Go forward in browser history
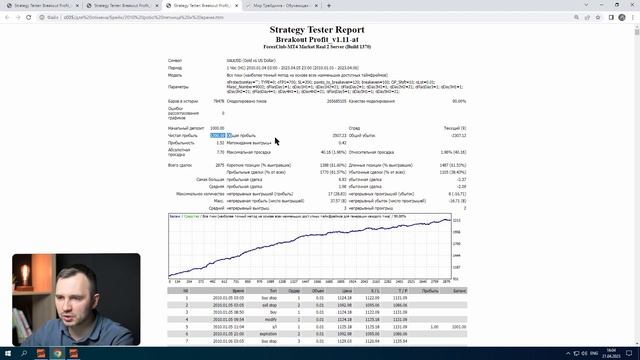This screenshot has width=640, height=360. click(x=18, y=18)
